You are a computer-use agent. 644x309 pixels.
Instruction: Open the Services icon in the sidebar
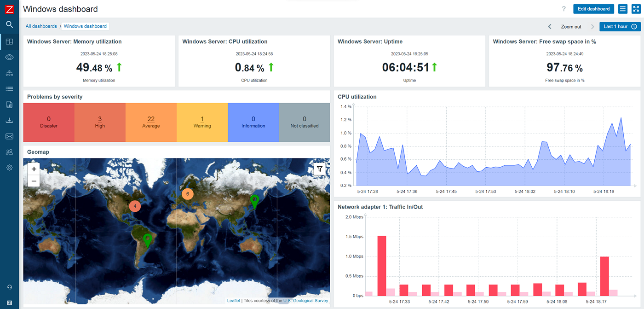point(9,73)
